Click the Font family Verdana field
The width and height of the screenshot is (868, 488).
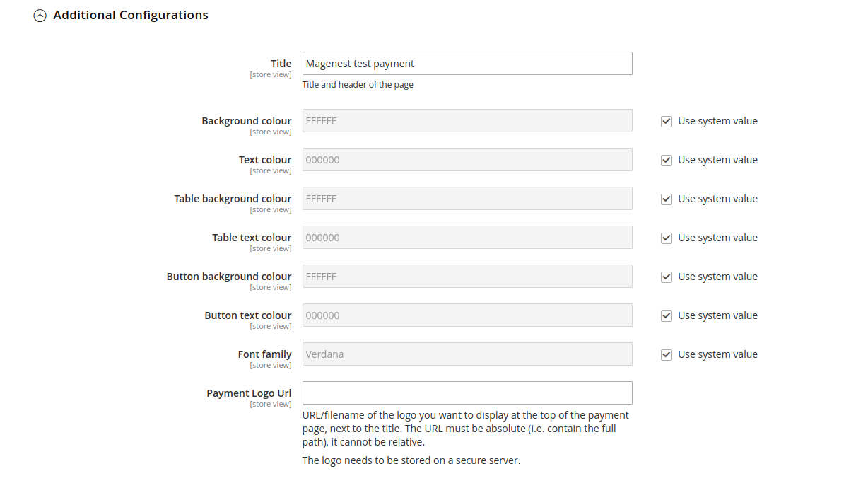click(467, 354)
